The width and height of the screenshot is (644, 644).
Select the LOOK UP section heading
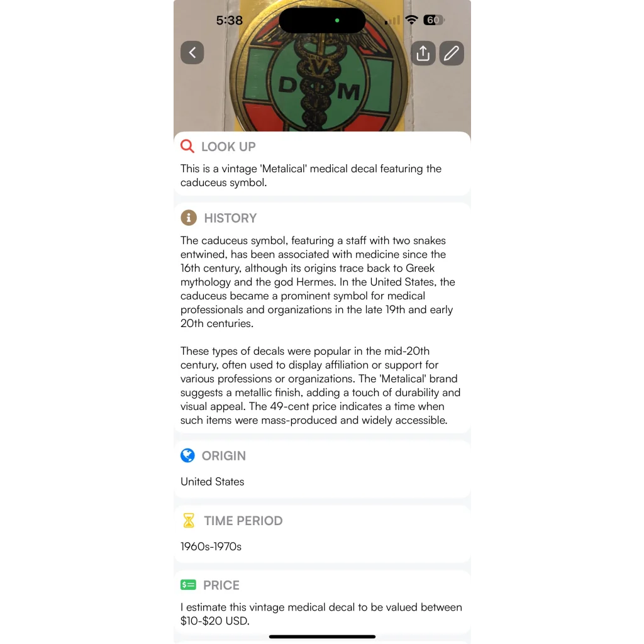[x=228, y=147]
